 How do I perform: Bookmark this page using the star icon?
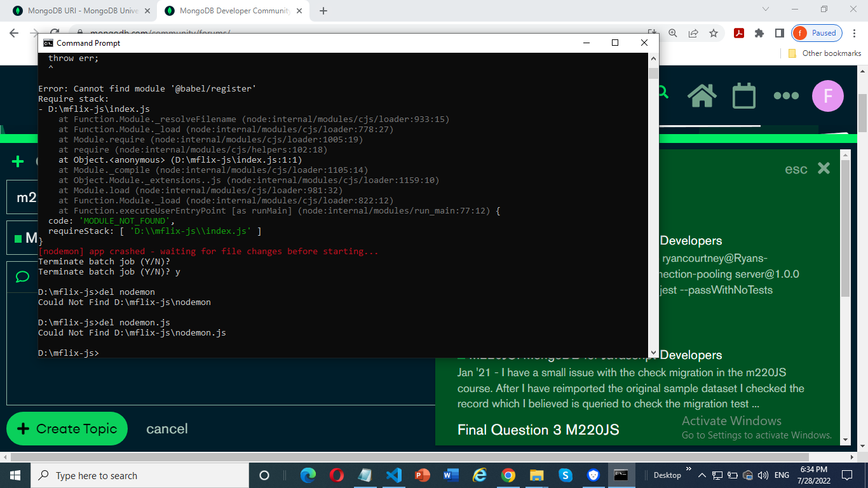714,33
